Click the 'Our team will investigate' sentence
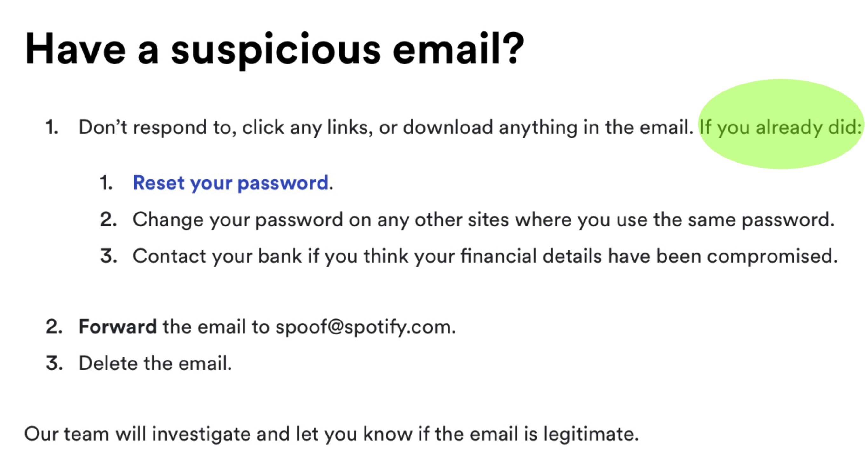 pyautogui.click(x=331, y=434)
